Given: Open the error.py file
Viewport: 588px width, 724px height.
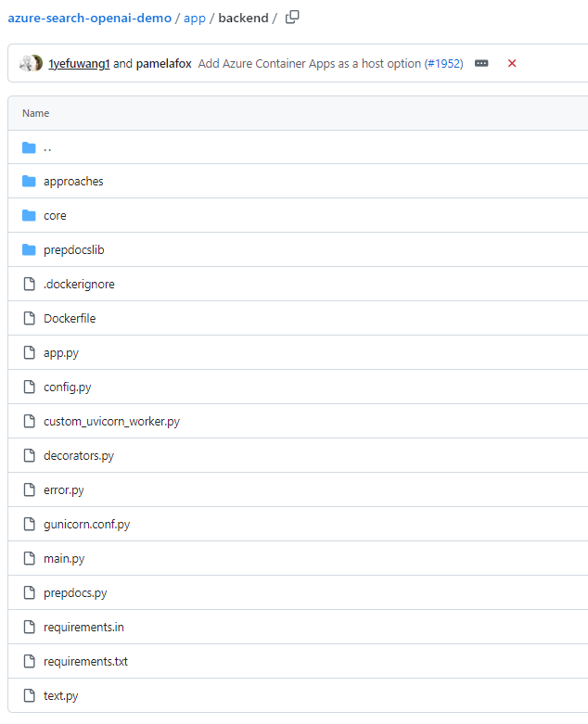Looking at the screenshot, I should [64, 490].
